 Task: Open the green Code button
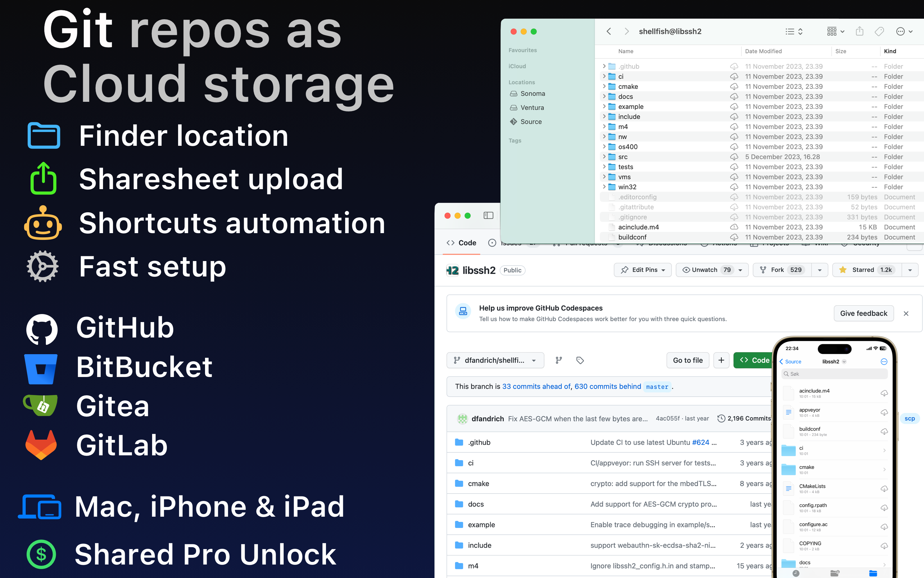click(753, 360)
